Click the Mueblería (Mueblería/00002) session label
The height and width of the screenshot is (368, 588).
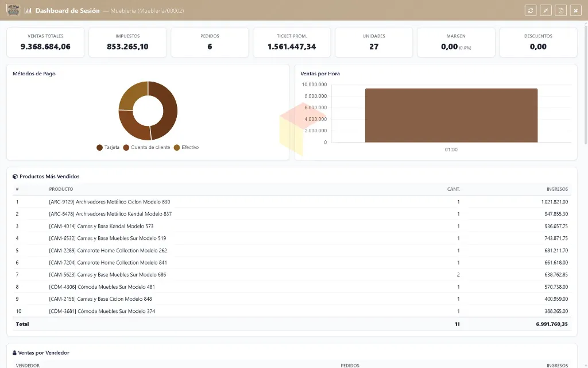click(148, 11)
